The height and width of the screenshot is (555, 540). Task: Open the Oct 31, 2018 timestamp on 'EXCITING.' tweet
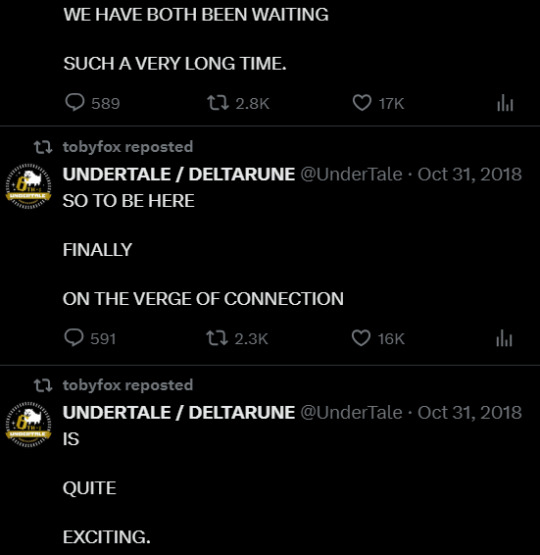coord(470,412)
